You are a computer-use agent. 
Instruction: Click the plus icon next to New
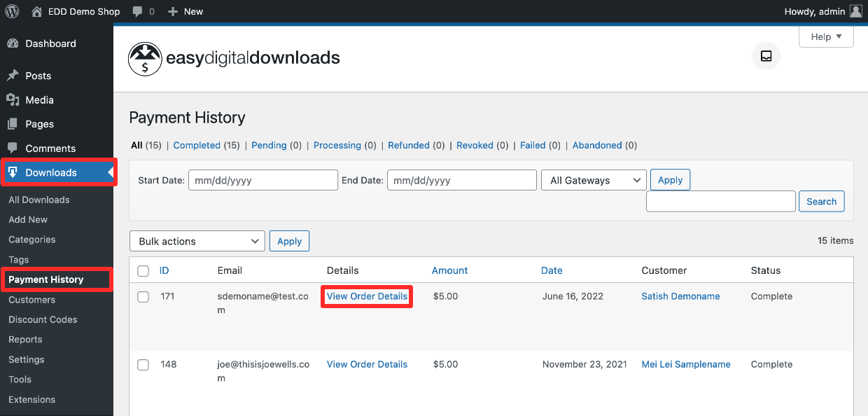point(173,11)
